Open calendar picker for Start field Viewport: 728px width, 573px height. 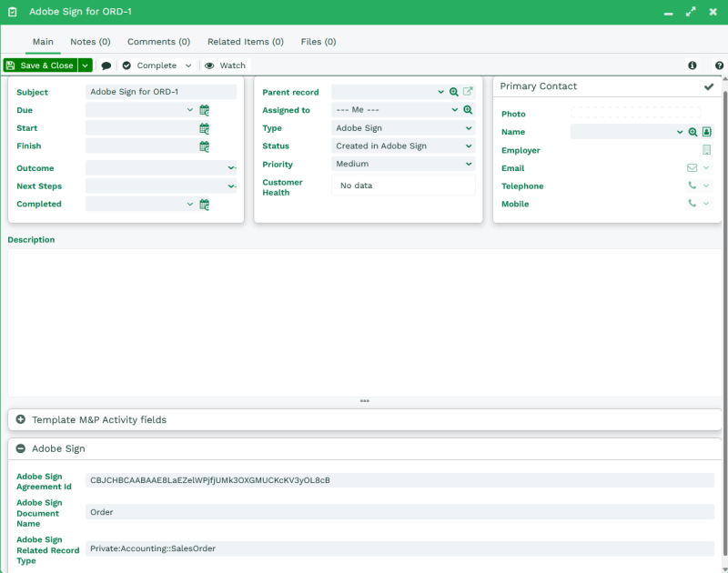(x=204, y=128)
